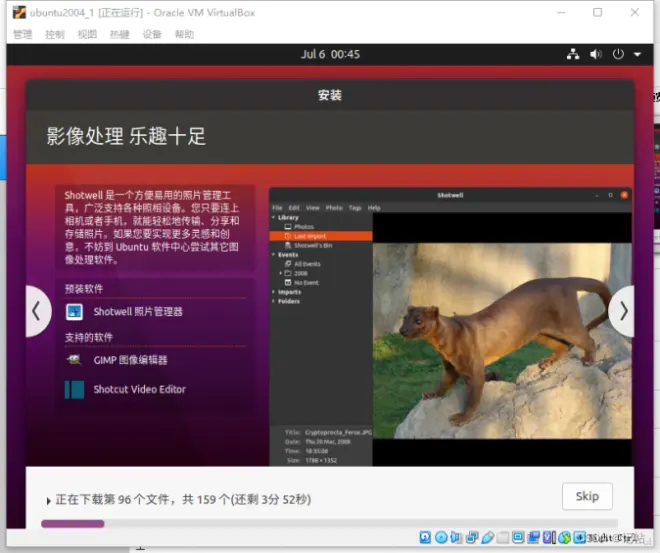Maximize the VirtualBox window
The width and height of the screenshot is (660, 553).
click(597, 12)
